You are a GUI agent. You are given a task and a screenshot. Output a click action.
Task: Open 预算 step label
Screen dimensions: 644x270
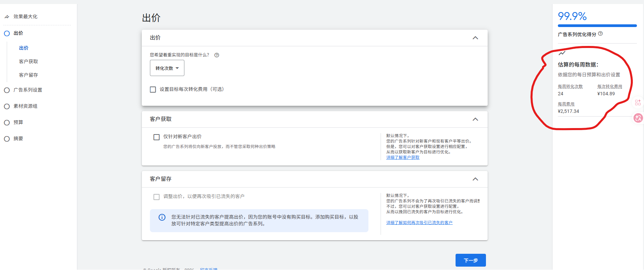point(18,122)
